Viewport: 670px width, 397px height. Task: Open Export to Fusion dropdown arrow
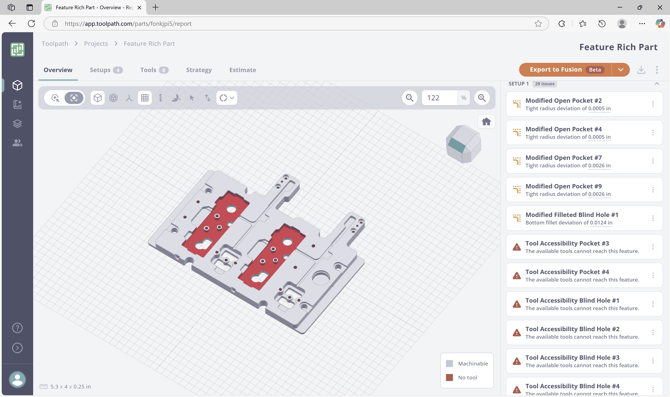click(x=620, y=70)
